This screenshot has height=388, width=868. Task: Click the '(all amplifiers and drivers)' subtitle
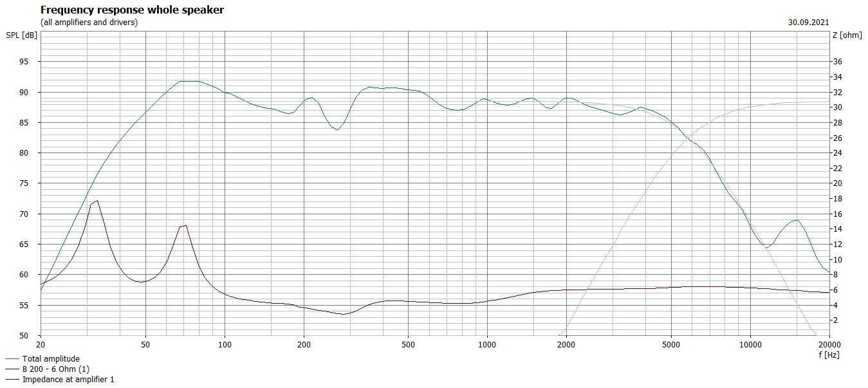pyautogui.click(x=89, y=23)
